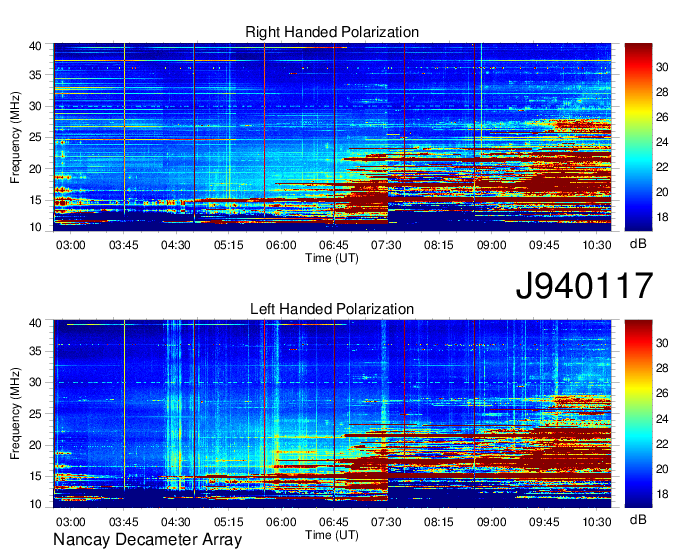This screenshot has height=552, width=680.
Task: Click the 'Nancay Decameter Array' caption
Action: tap(147, 539)
